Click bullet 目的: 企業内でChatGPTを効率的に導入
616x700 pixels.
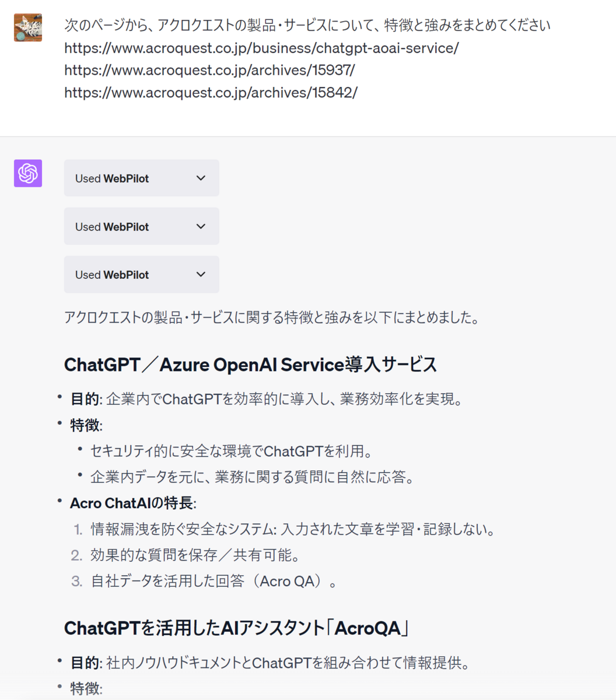point(267,399)
